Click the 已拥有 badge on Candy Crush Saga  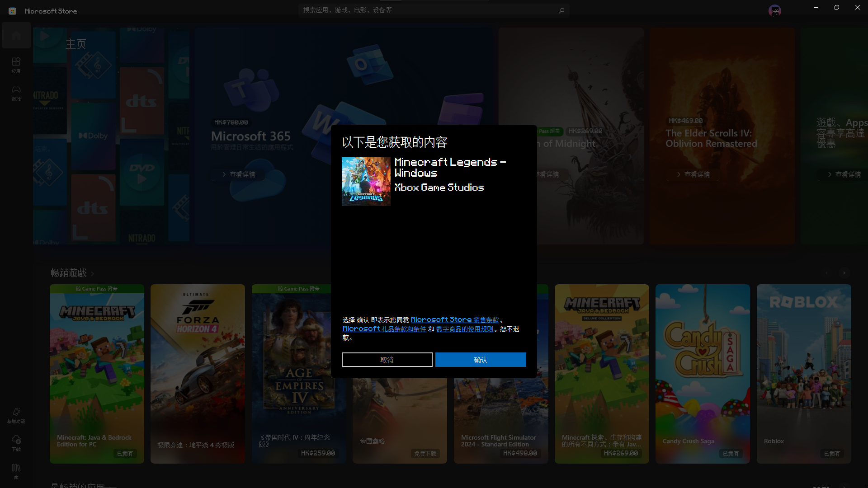[x=731, y=453]
